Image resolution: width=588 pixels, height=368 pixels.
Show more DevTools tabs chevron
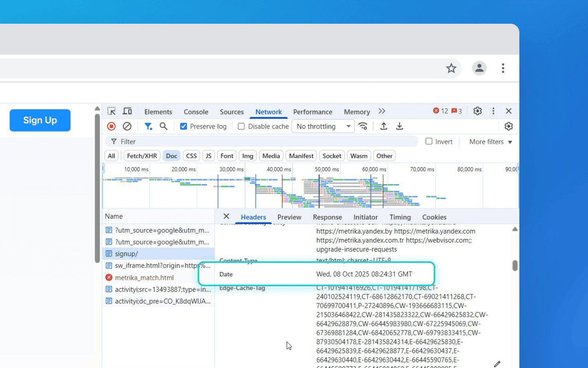382,111
